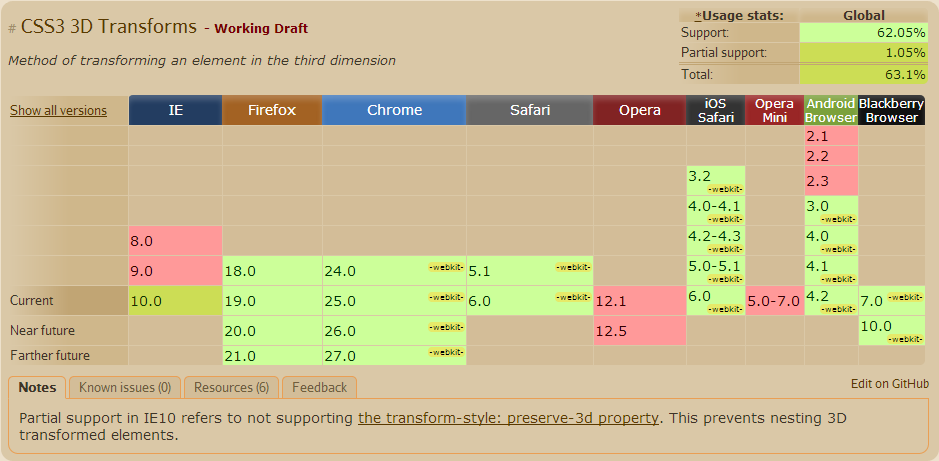
Task: Select the IE 10.0 partial support cell
Action: coord(175,301)
